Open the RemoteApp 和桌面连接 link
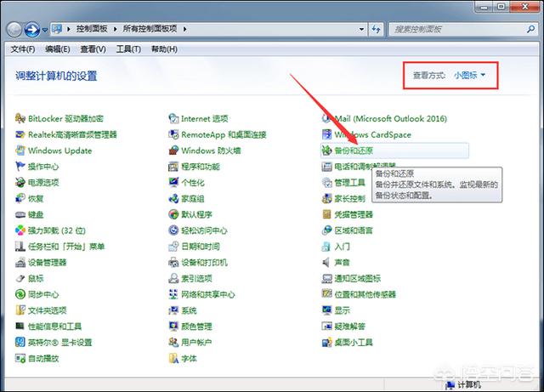 click(224, 134)
